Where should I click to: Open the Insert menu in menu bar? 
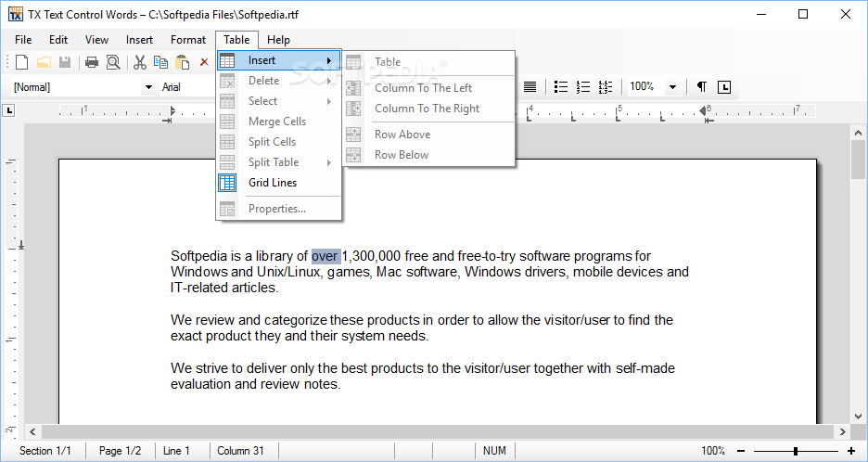[x=139, y=40]
